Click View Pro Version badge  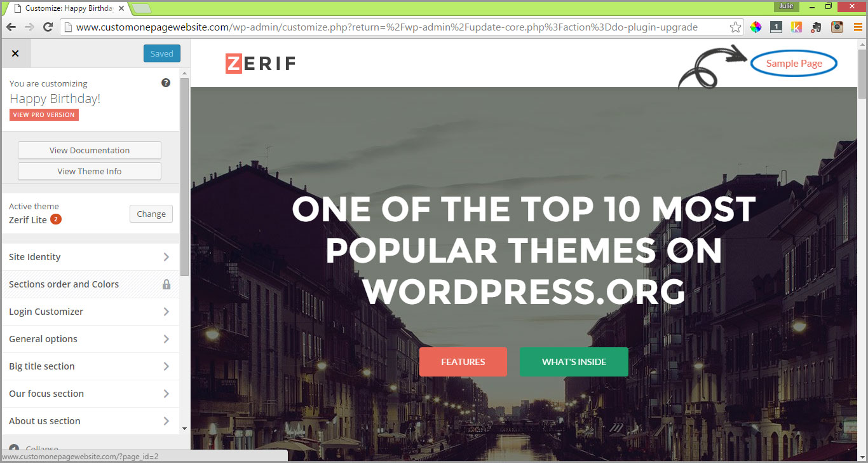coord(44,114)
